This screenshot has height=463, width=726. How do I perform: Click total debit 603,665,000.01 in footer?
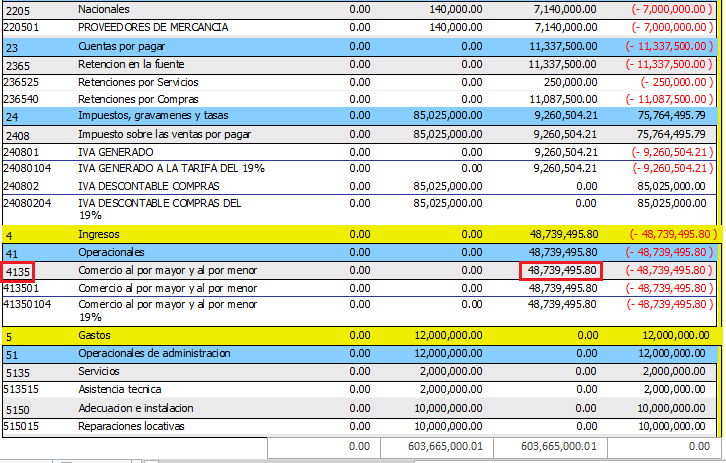[x=445, y=446]
